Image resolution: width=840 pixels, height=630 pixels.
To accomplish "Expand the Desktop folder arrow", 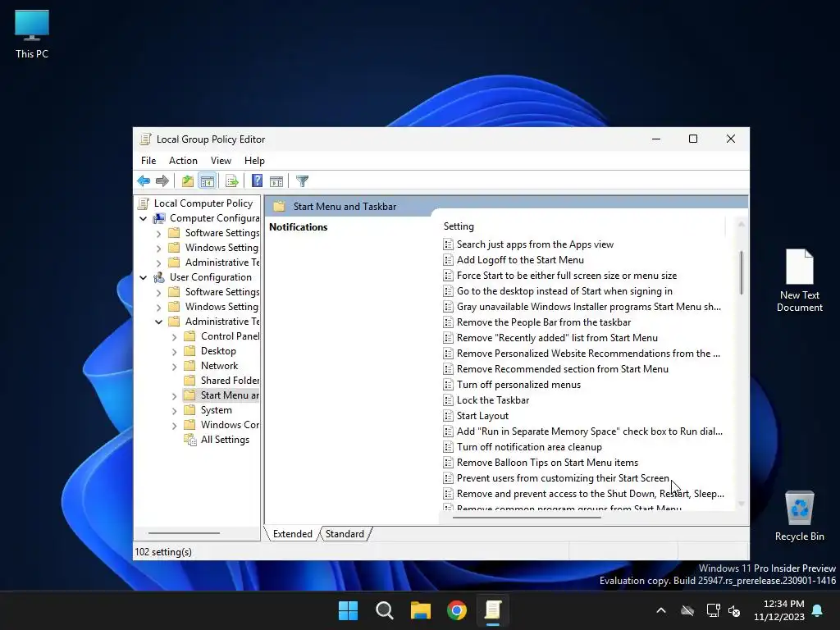I will 174,352.
